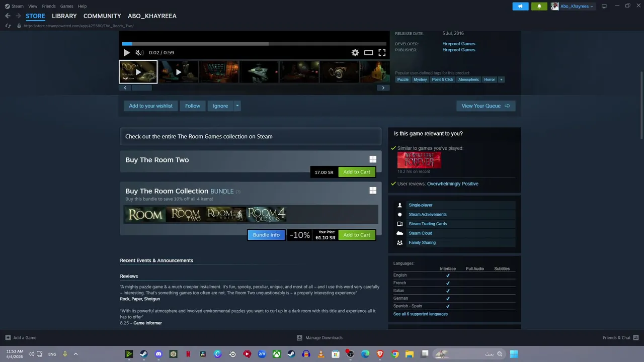Screen dimensions: 644x362
Task: Add the game to your wishlist
Action: pos(150,106)
